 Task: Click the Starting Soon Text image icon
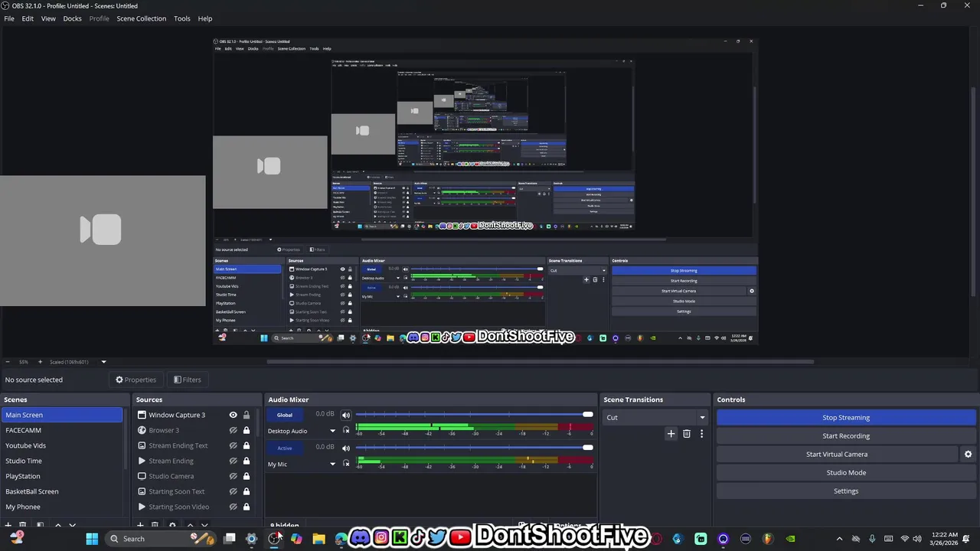pyautogui.click(x=142, y=491)
